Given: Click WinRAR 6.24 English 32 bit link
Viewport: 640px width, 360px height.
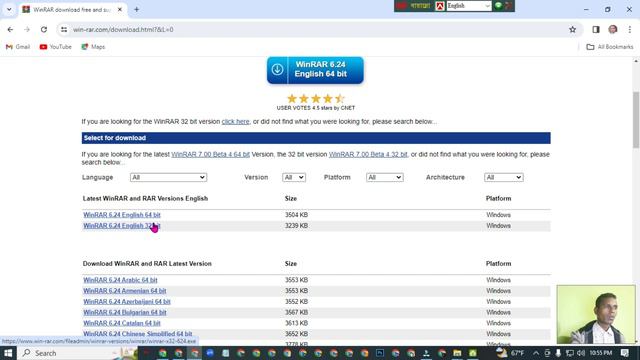Looking at the screenshot, I should [x=122, y=226].
